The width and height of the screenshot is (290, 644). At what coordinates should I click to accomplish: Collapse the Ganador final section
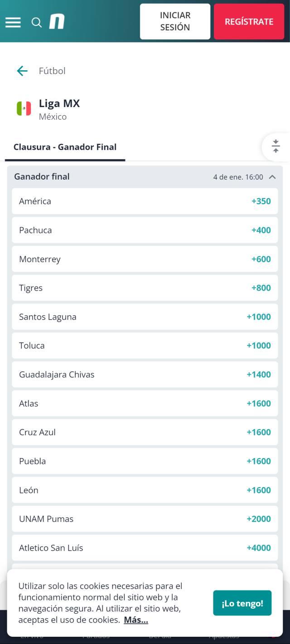[x=272, y=177]
